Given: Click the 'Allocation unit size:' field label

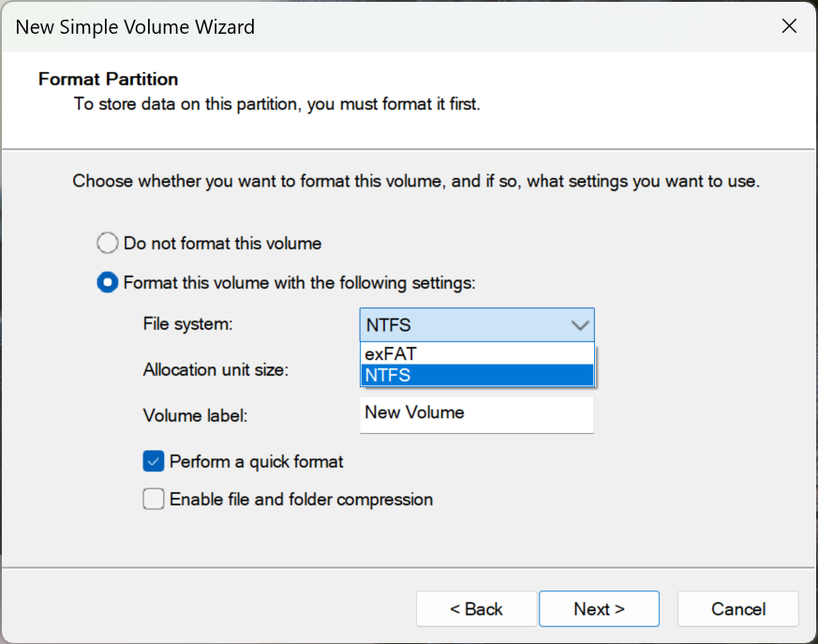Looking at the screenshot, I should pos(216,369).
